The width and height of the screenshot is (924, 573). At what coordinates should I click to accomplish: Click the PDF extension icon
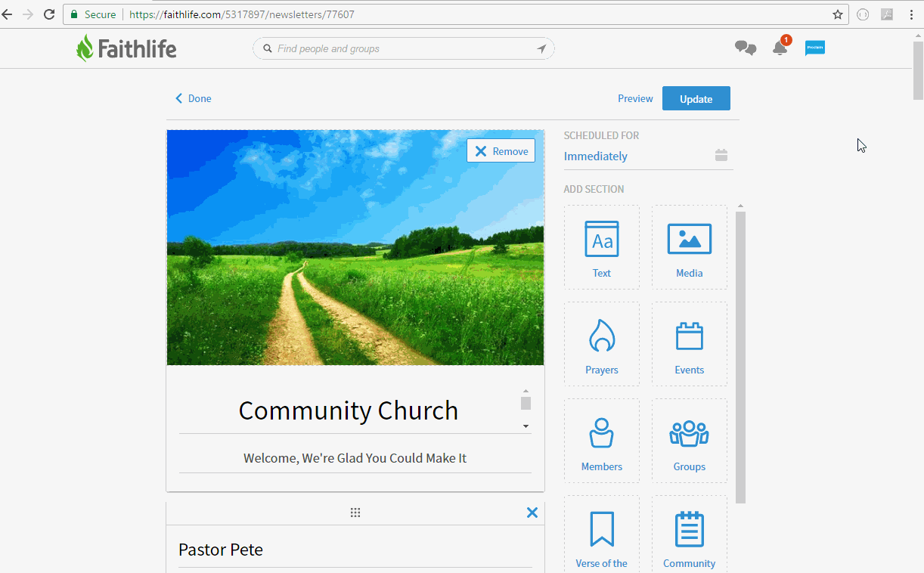[x=887, y=14]
